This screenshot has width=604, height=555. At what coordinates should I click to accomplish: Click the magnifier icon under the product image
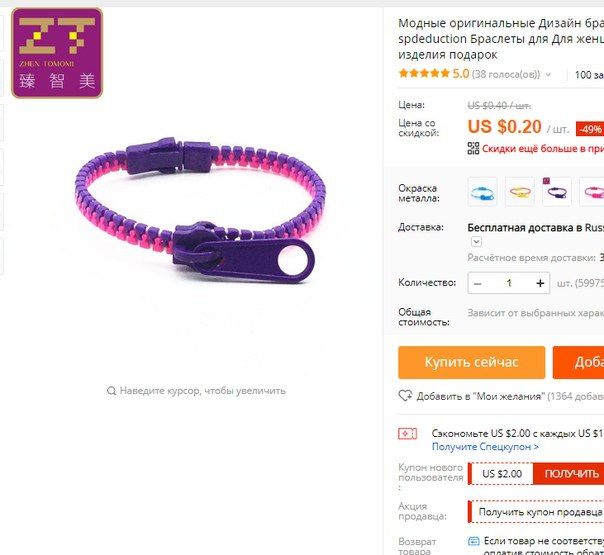tap(111, 391)
